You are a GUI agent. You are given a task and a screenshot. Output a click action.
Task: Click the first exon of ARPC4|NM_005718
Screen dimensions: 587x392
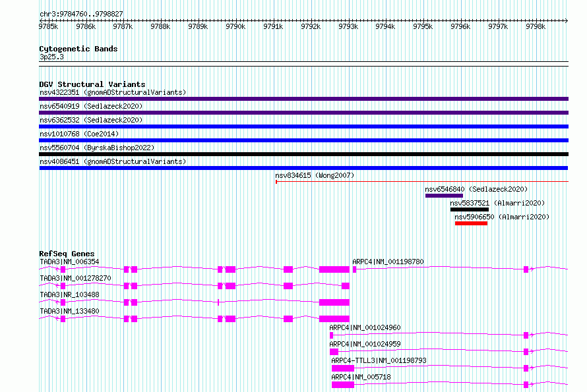point(342,385)
